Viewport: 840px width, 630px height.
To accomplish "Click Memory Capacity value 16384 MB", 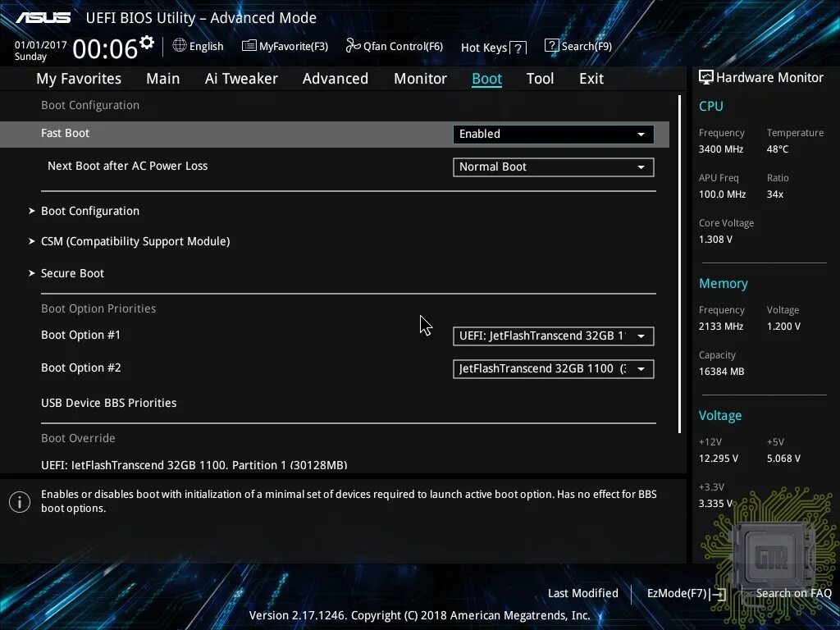I will point(722,372).
